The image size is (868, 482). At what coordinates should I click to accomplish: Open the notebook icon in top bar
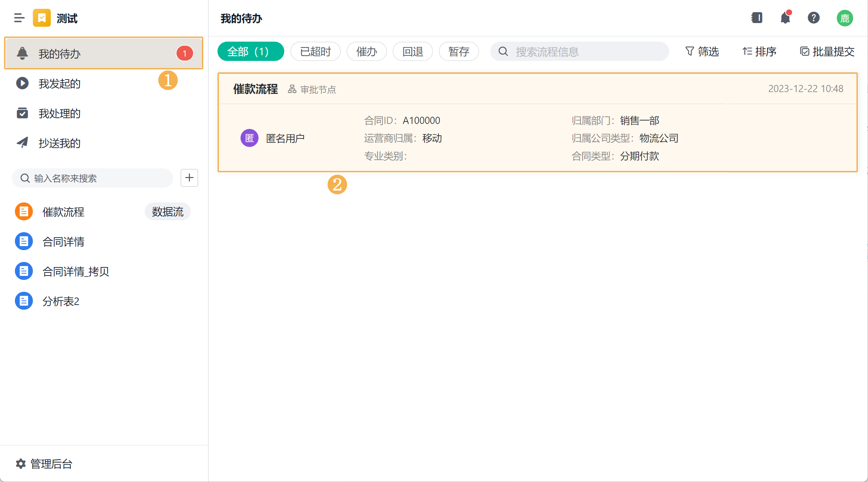pos(757,18)
